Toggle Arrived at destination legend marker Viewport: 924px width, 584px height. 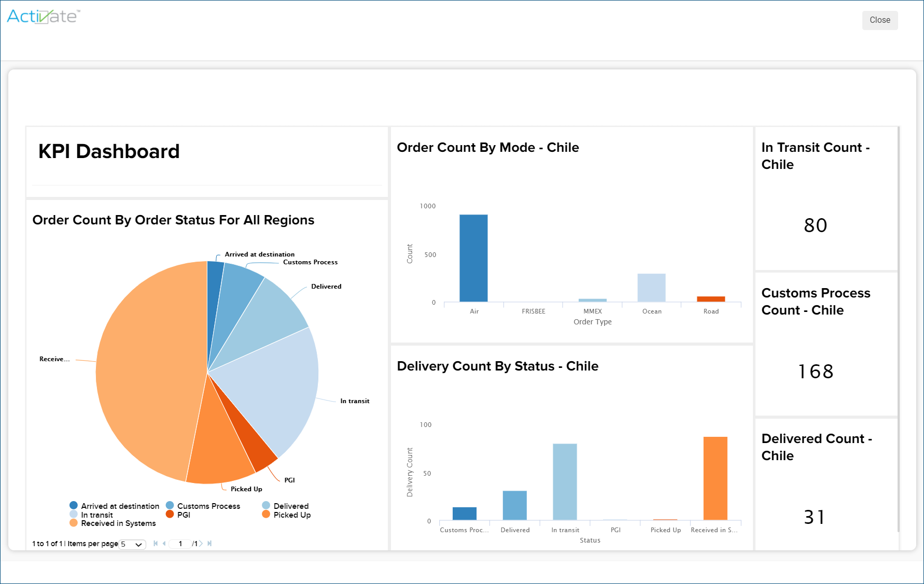[74, 505]
